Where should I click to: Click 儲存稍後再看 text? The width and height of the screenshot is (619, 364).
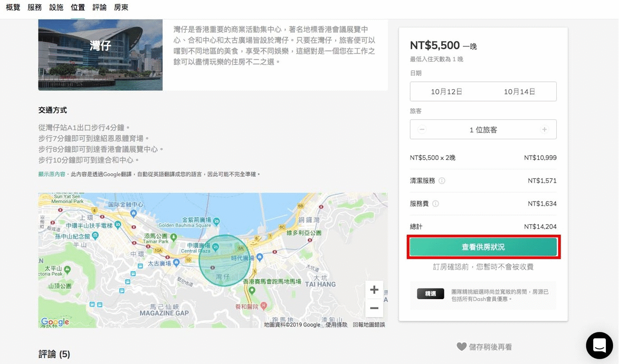click(490, 347)
